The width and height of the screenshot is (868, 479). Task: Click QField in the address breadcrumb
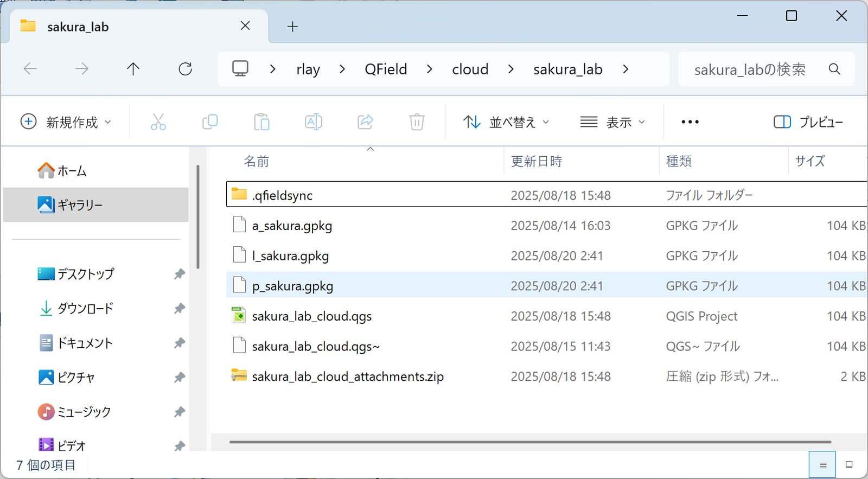point(386,69)
